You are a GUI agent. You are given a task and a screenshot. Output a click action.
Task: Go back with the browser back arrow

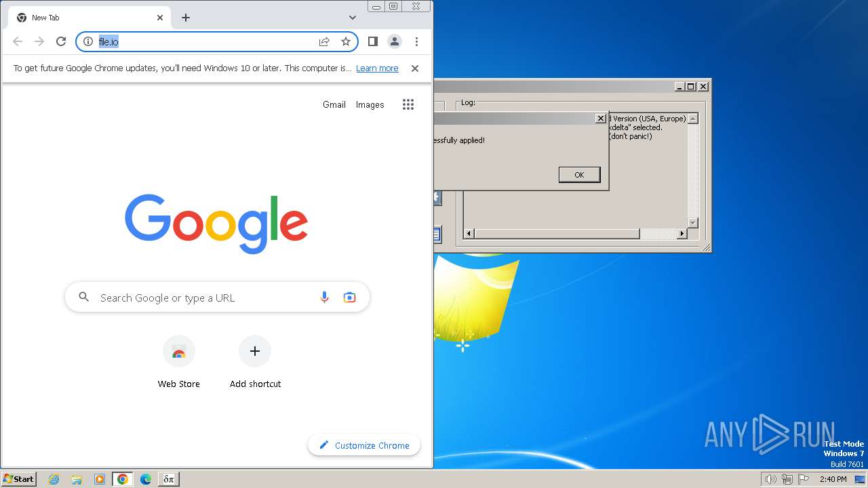[18, 41]
